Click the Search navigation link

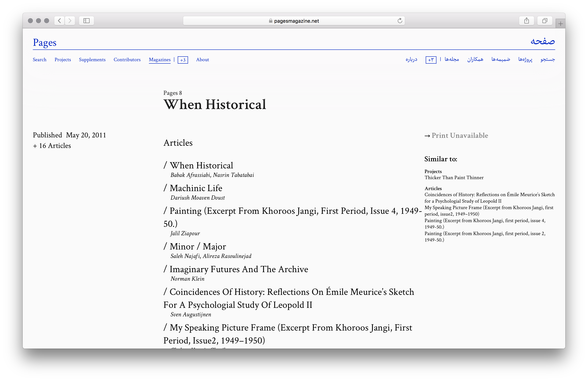click(x=40, y=60)
